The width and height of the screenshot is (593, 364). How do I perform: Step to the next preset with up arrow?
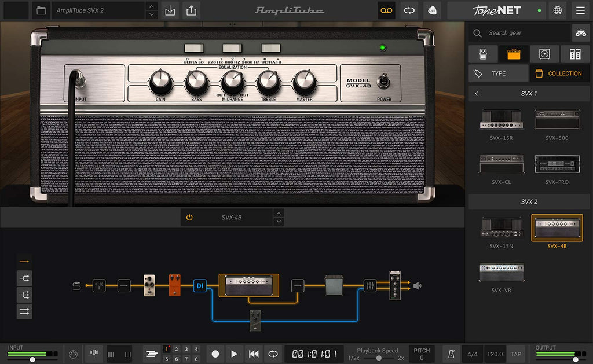[151, 6]
